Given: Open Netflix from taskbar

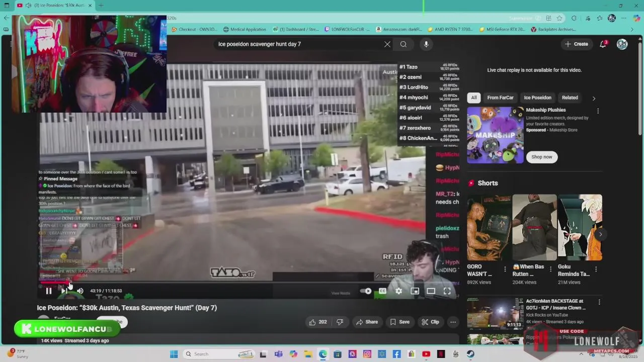Looking at the screenshot, I should [x=441, y=354].
